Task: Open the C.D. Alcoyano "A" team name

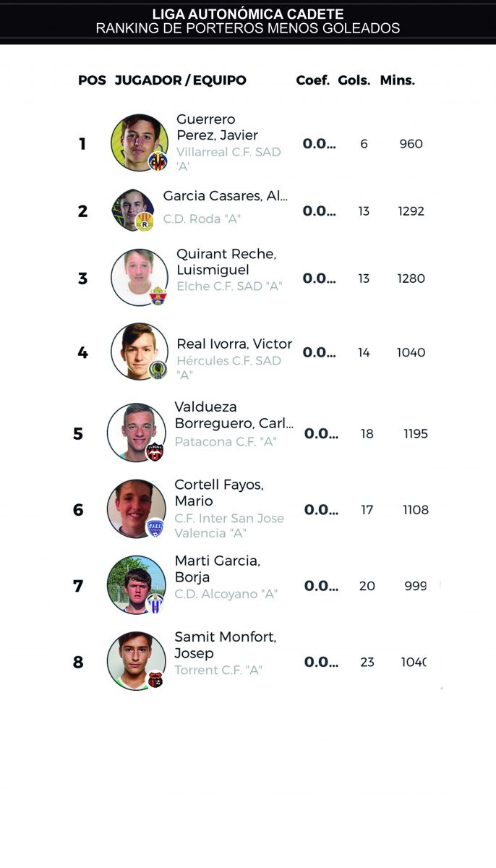Action: [226, 594]
